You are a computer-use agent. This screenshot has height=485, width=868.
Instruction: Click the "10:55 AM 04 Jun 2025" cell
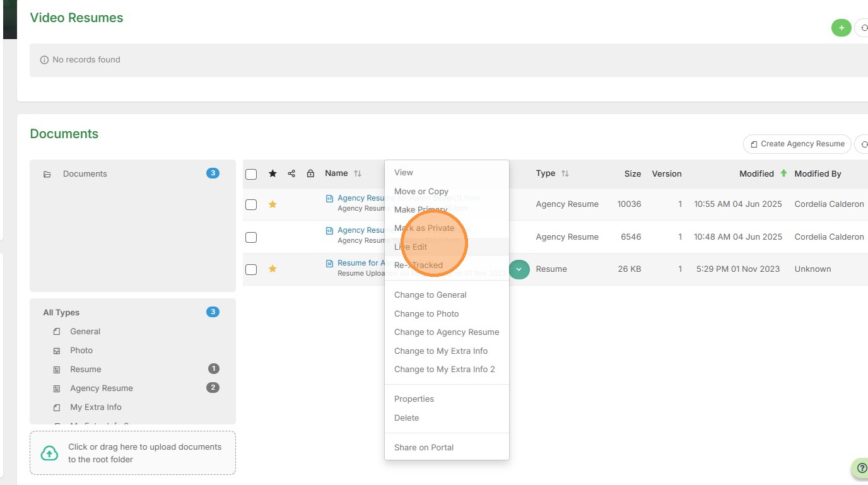click(738, 204)
